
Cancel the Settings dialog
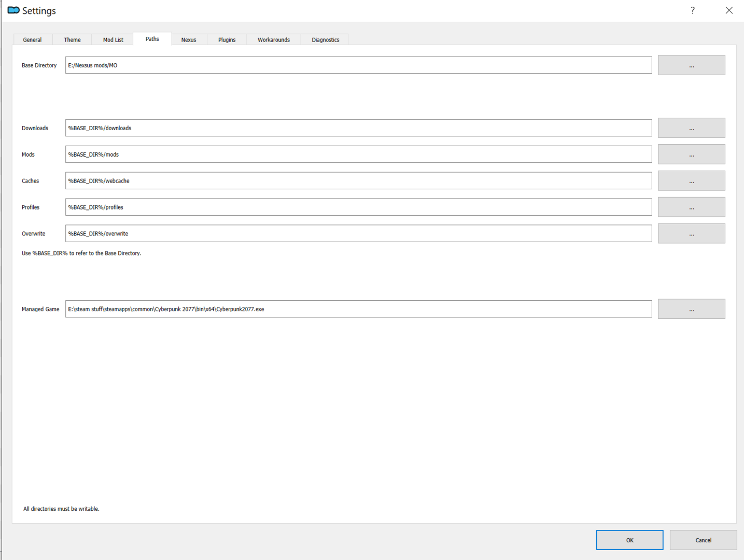(703, 540)
